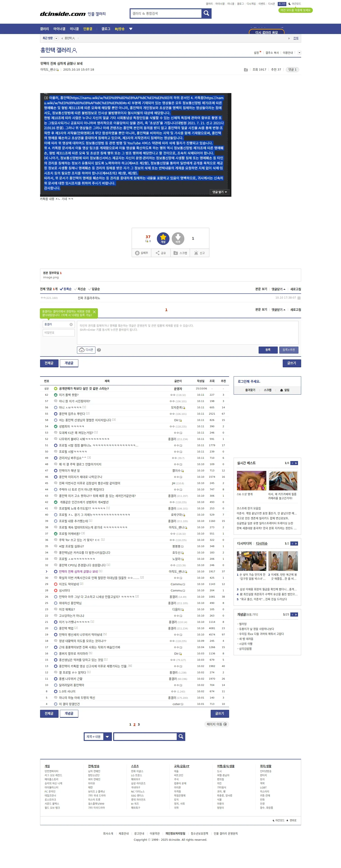Click the next arrow in 실시간 베스트

pos(296,463)
